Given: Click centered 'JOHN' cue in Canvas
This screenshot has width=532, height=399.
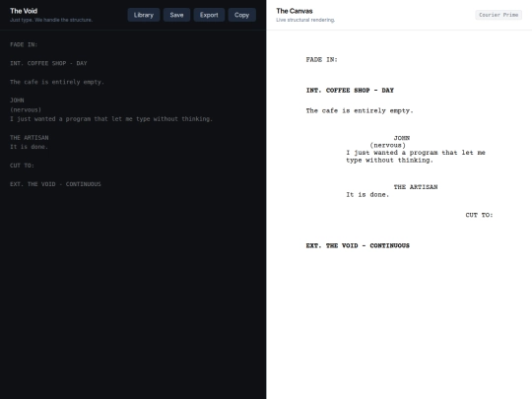Looking at the screenshot, I should pos(402,138).
